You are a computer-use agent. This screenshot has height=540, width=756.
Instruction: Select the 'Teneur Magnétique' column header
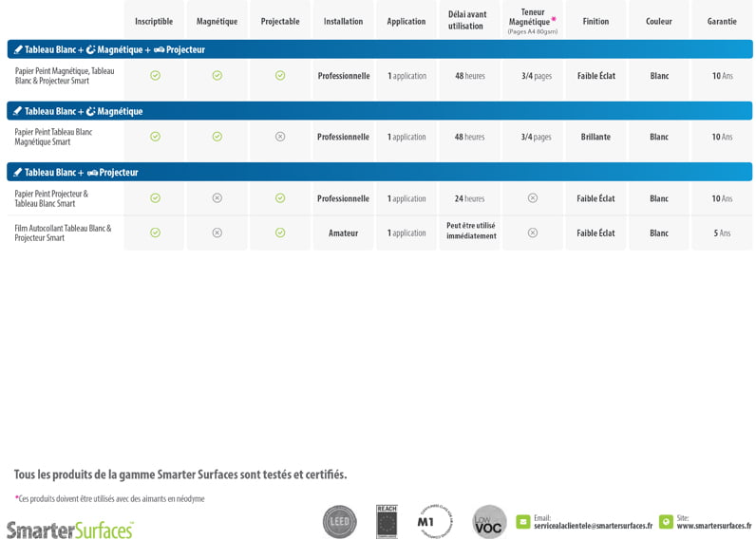(532, 17)
